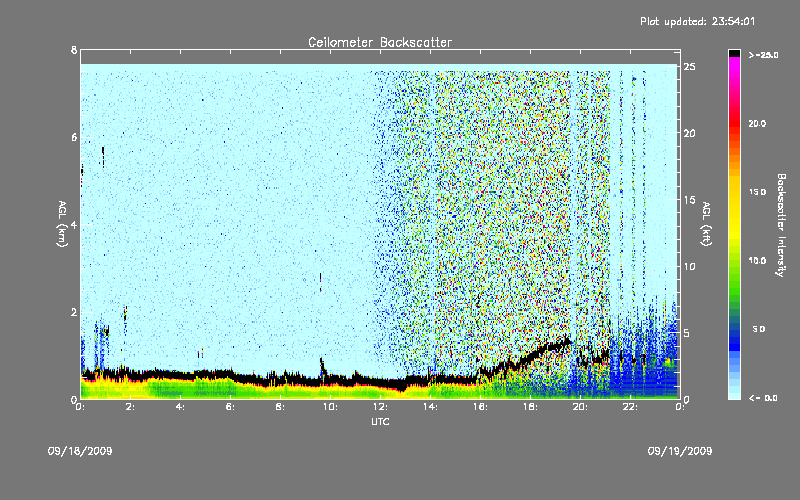Screen dimensions: 800x500
Task: Click the 09/18/2009 start date label
Action: 80,451
